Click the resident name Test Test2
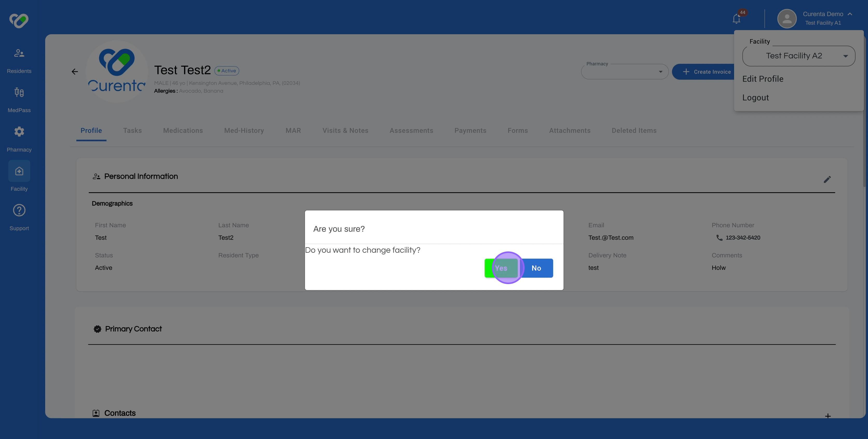Viewport: 868px width, 439px height. pos(182,70)
